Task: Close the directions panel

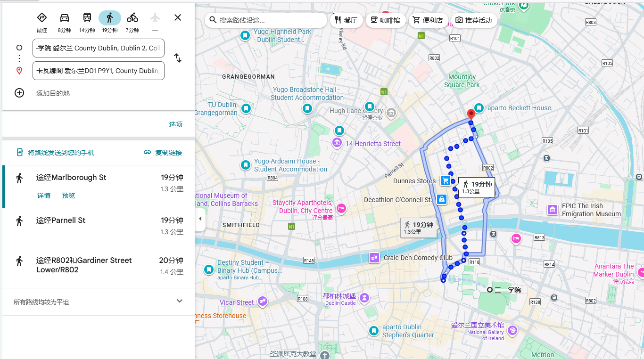Action: coord(178,18)
